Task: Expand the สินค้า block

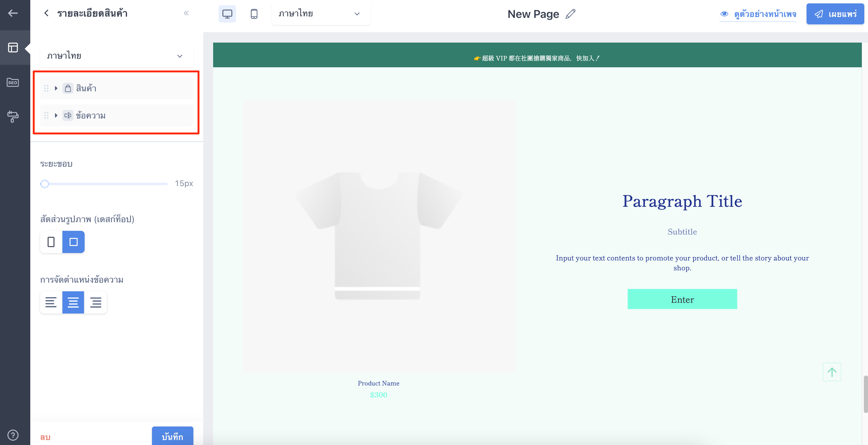Action: (56, 88)
